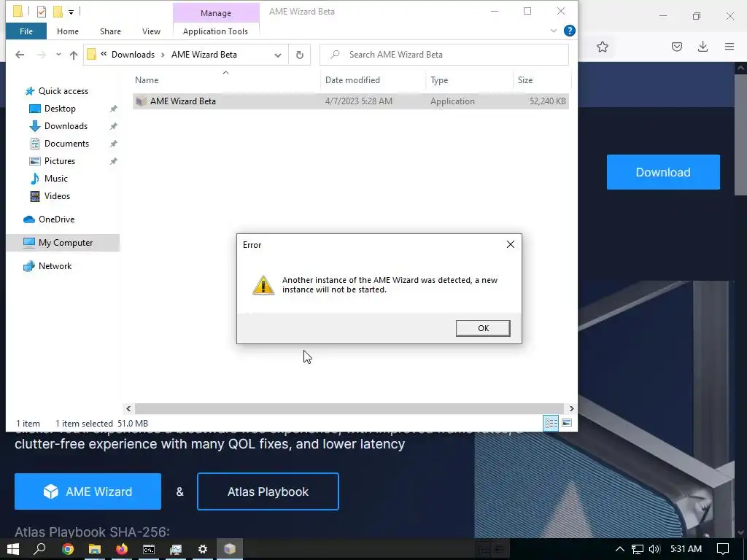Click Atlas Playbook button on the webpage

pos(268,491)
